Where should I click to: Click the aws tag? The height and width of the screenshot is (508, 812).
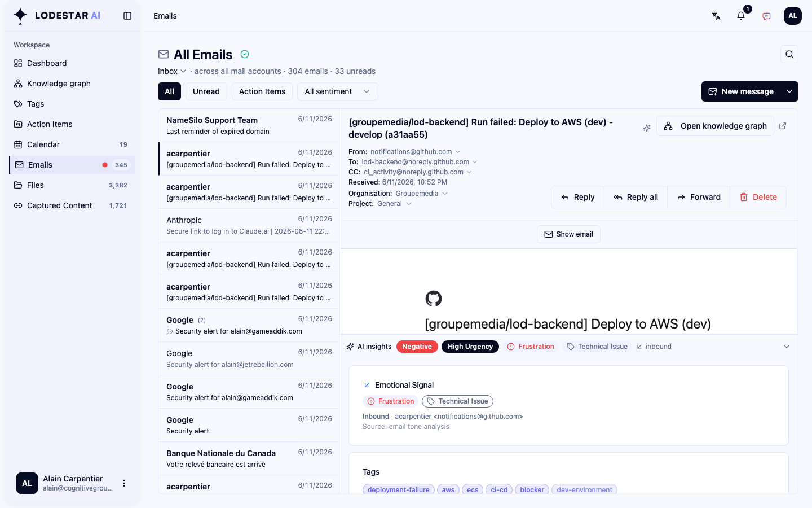(x=448, y=489)
